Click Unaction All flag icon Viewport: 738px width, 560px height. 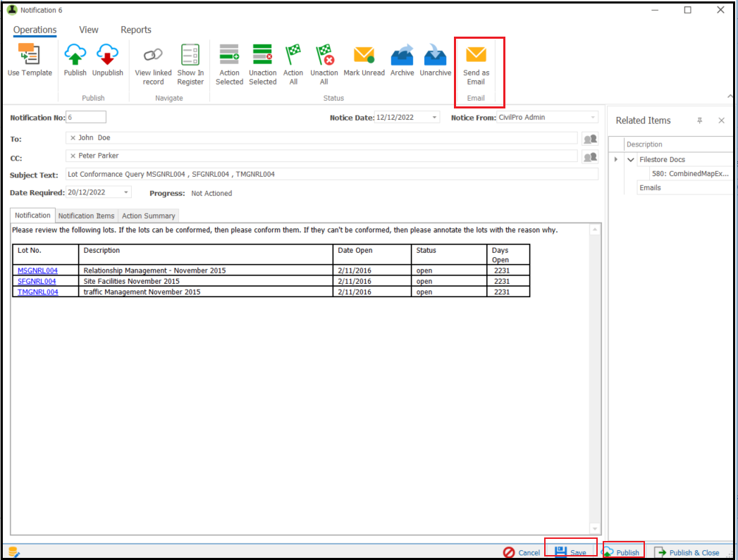[324, 54]
